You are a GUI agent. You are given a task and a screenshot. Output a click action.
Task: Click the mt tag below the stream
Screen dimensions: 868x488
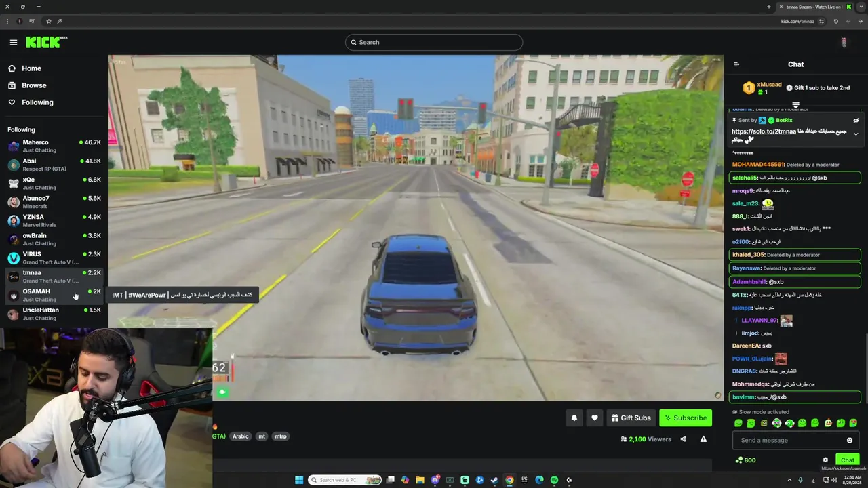click(x=262, y=436)
